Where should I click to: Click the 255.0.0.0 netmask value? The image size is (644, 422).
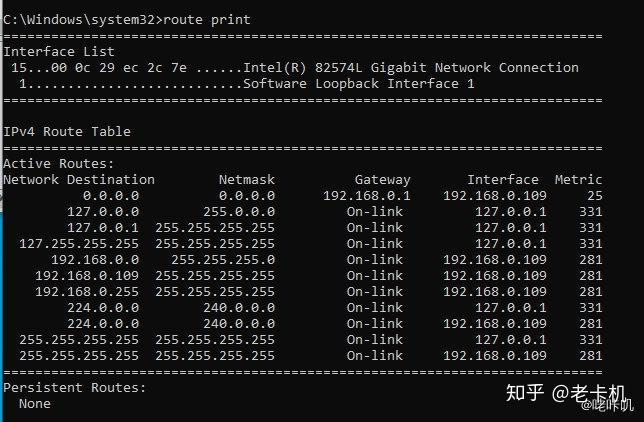coord(238,211)
